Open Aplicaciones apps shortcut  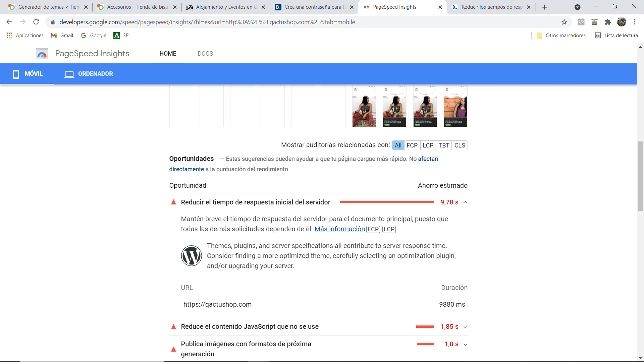25,36
